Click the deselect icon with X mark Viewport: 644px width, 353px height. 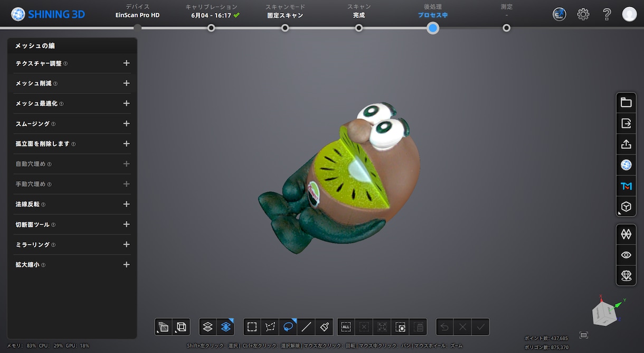tap(364, 327)
